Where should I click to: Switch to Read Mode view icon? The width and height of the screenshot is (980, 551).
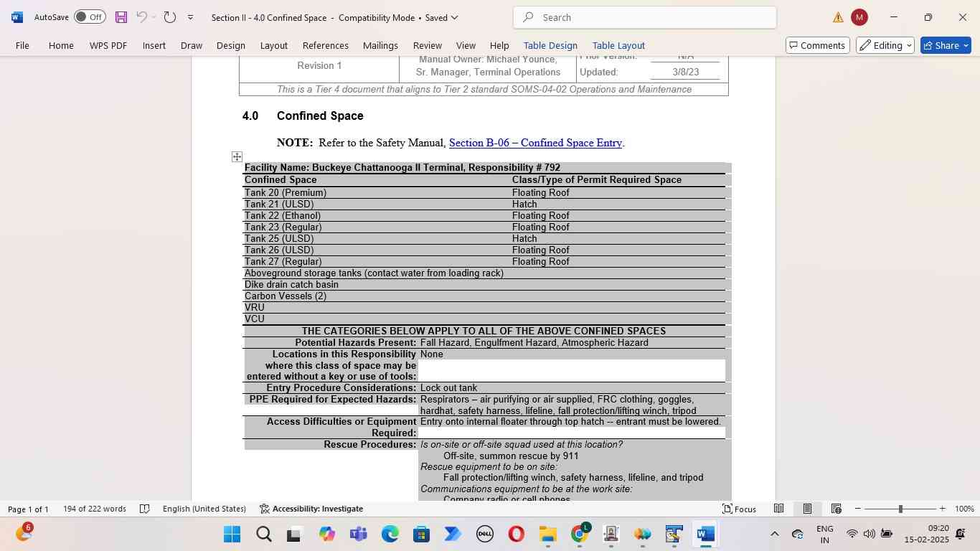pyautogui.click(x=778, y=509)
